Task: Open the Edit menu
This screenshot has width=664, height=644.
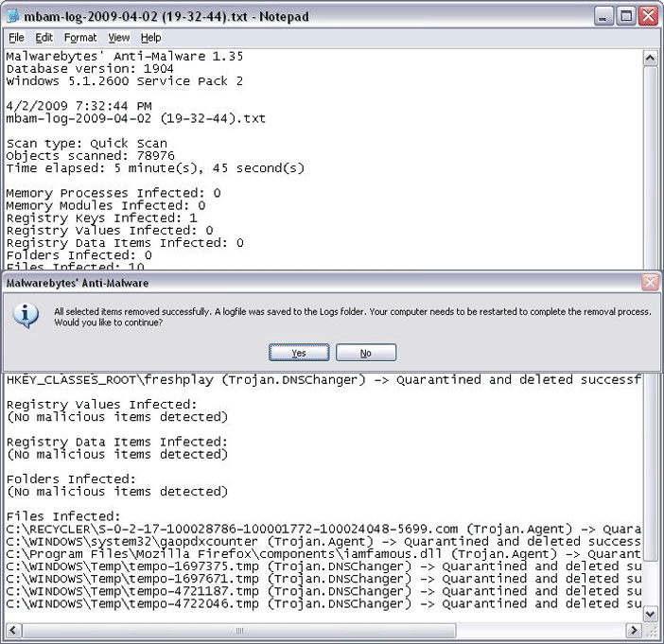Action: pos(44,38)
